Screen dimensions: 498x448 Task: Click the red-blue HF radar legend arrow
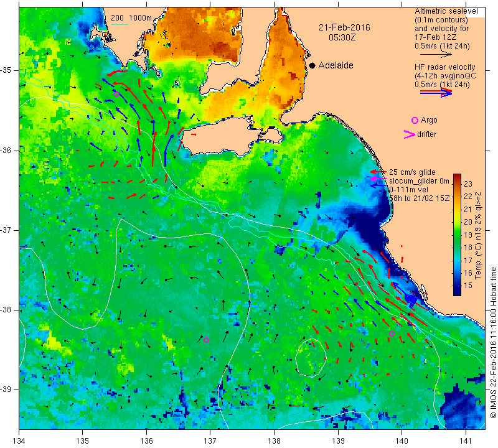436,92
